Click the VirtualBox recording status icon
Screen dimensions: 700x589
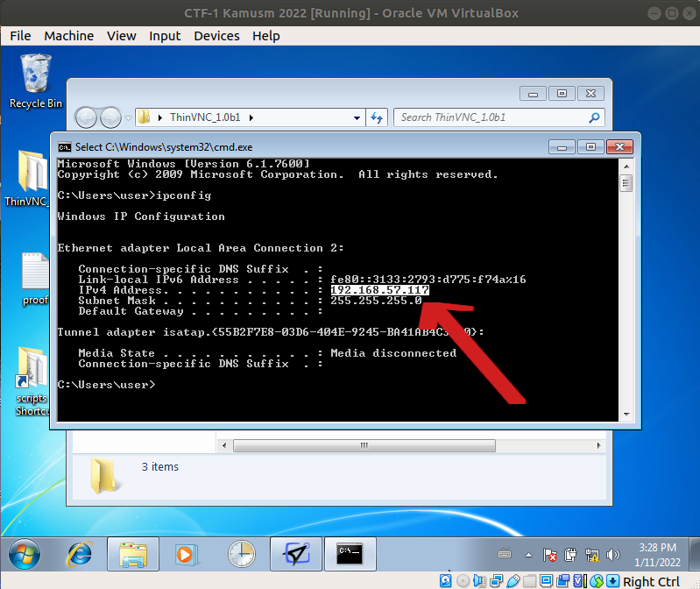click(x=562, y=580)
